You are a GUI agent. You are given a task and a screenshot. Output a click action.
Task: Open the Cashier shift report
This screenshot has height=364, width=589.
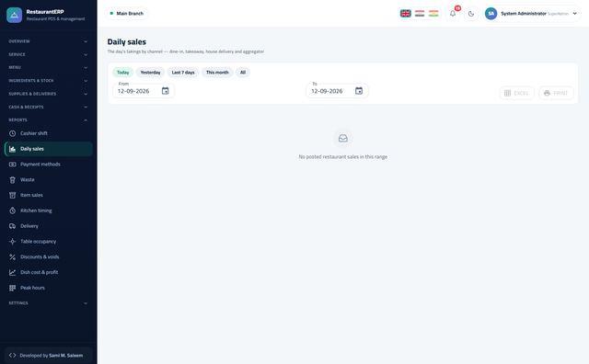(x=49, y=133)
